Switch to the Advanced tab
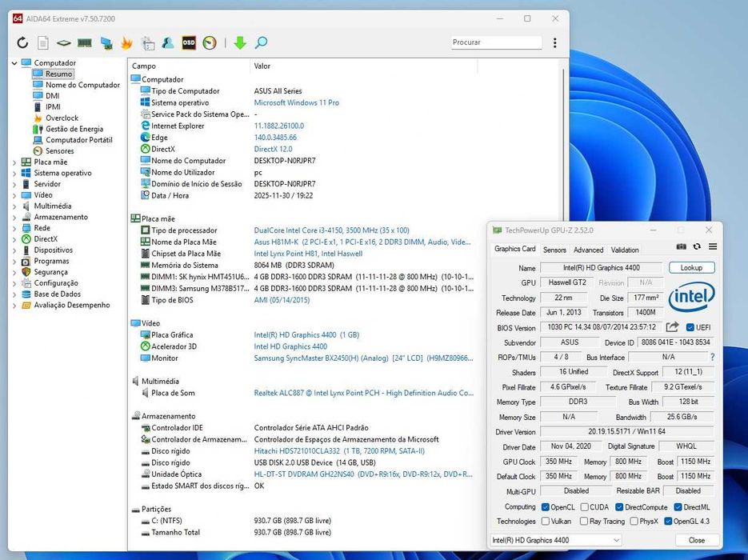748x560 pixels. 588,250
